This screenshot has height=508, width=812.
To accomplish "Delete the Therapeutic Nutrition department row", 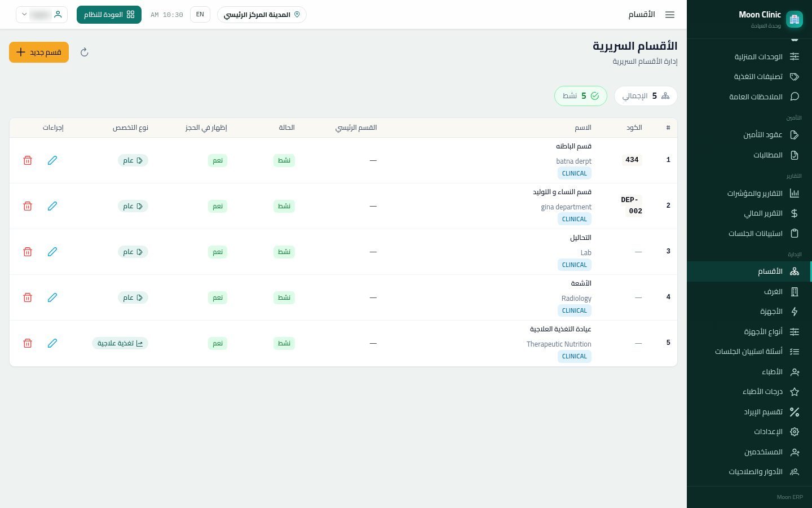I will tap(28, 343).
